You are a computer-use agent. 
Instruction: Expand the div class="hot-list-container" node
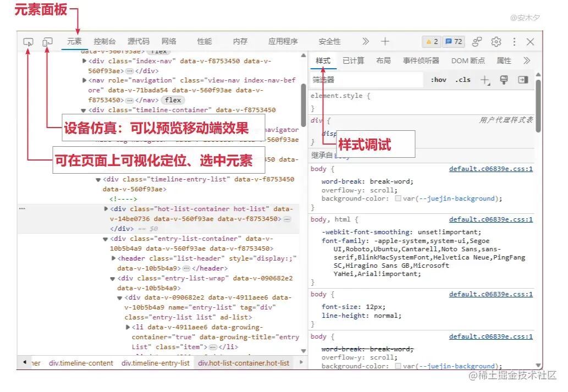click(x=106, y=209)
